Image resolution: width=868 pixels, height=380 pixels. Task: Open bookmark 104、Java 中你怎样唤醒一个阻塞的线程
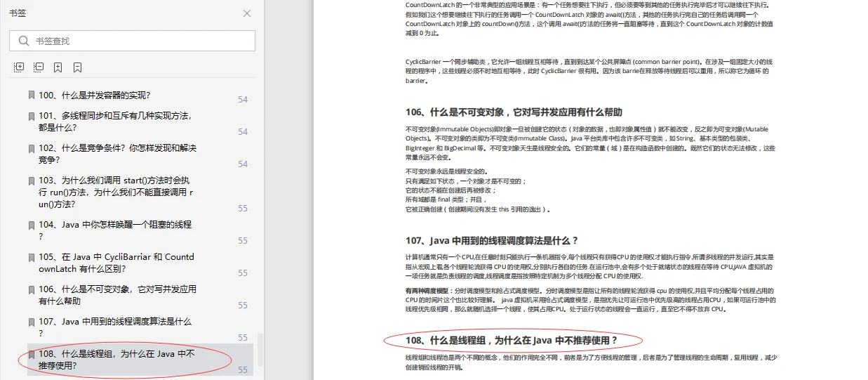(x=115, y=230)
